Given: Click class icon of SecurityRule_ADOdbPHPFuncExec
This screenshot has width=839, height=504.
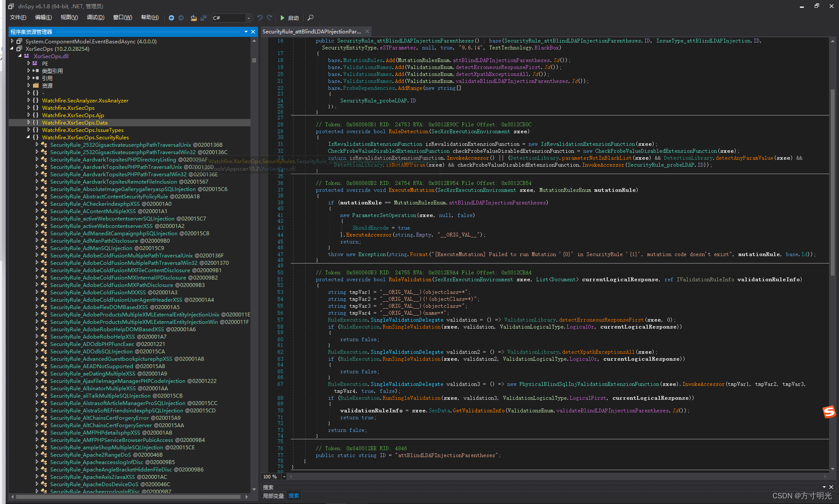Looking at the screenshot, I should click(x=44, y=344).
